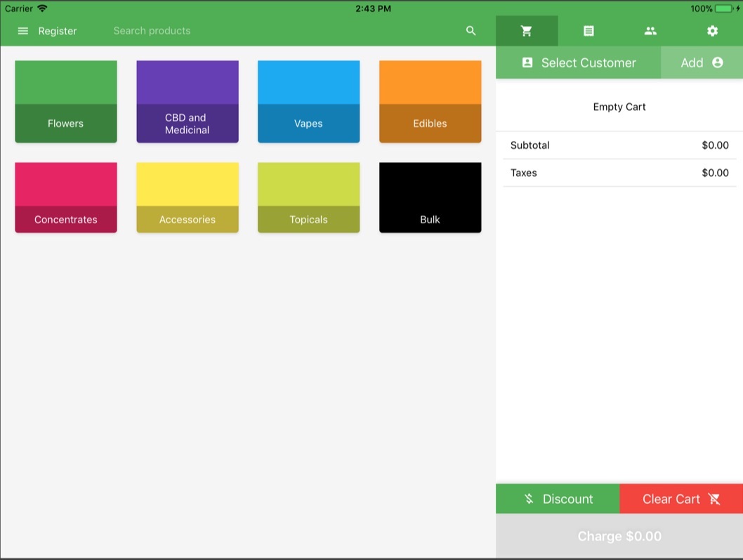Open the Topicals category tile
The width and height of the screenshot is (743, 560).
click(x=308, y=197)
